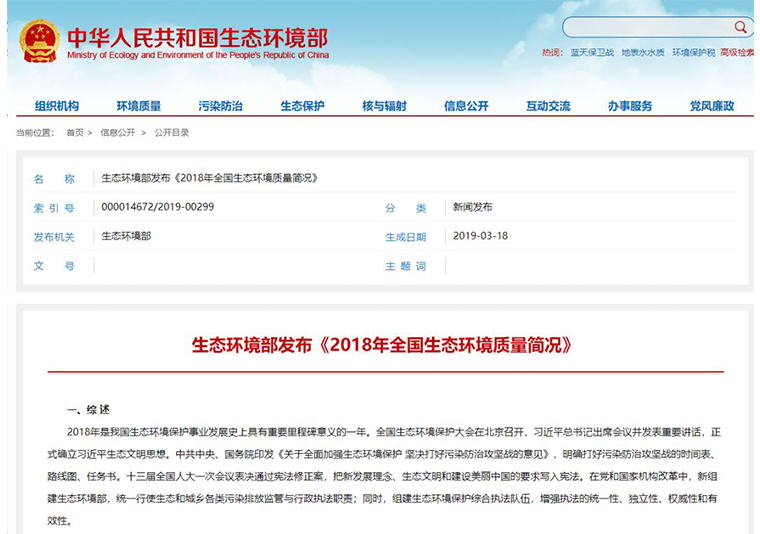Open 高级检索 advanced search link

coord(737,52)
